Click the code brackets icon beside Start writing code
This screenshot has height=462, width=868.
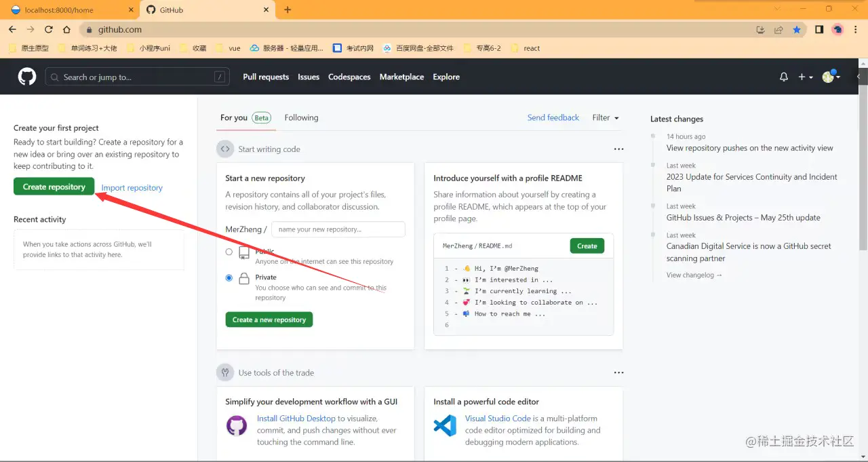coord(225,149)
